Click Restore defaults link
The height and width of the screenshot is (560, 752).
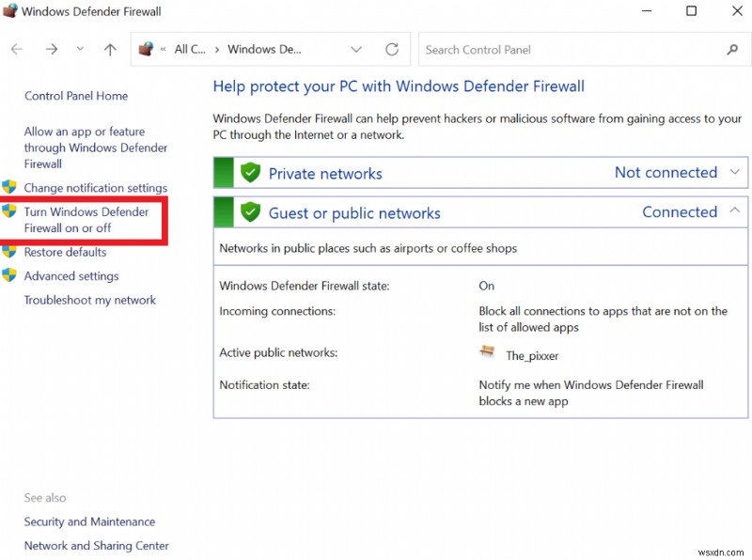tap(65, 252)
